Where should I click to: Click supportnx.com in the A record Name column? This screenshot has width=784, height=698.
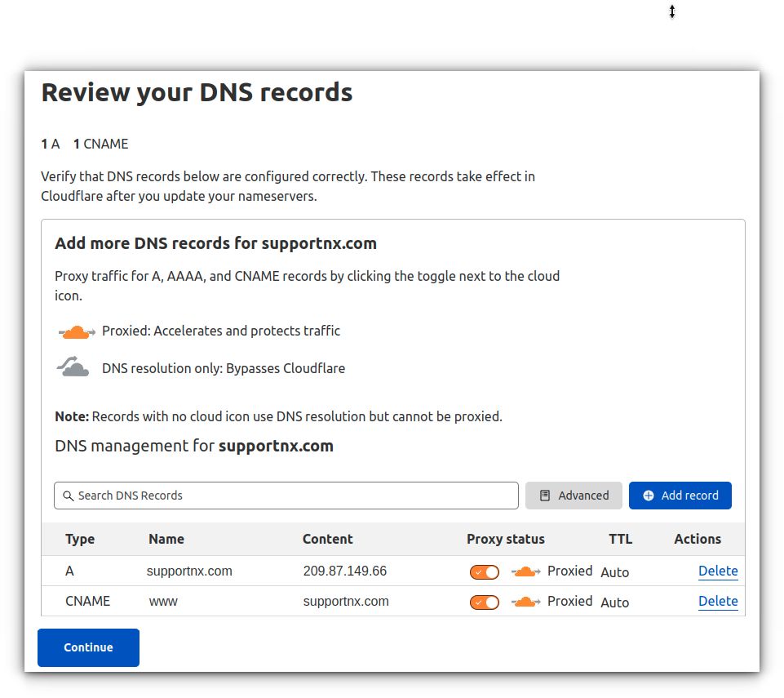click(188, 571)
